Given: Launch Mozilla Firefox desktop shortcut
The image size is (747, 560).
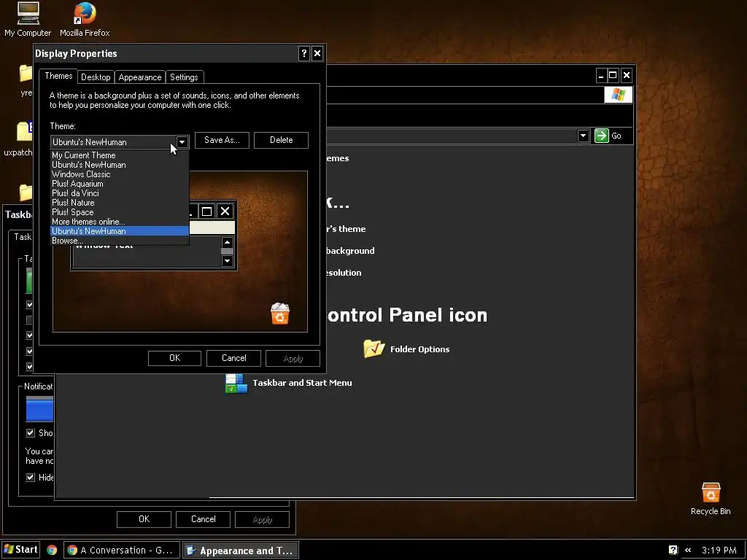Looking at the screenshot, I should click(85, 19).
